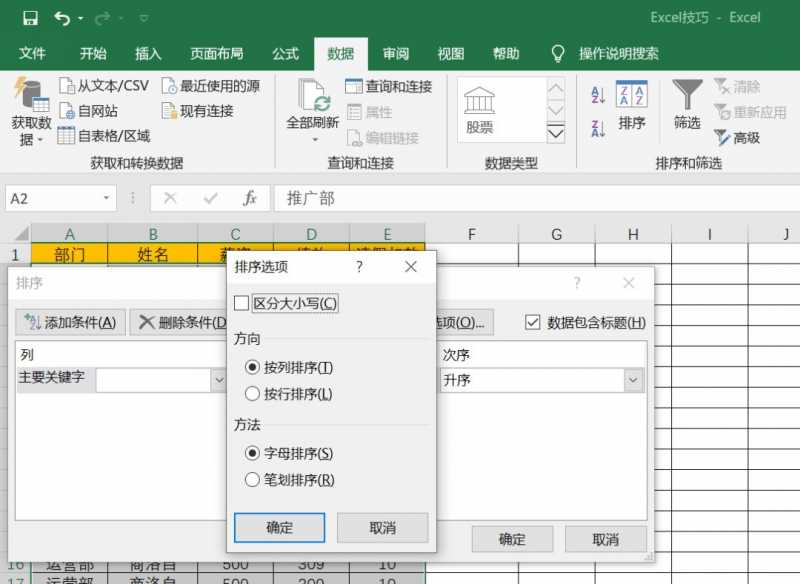Click 重新应用 filter button

pyautogui.click(x=750, y=112)
